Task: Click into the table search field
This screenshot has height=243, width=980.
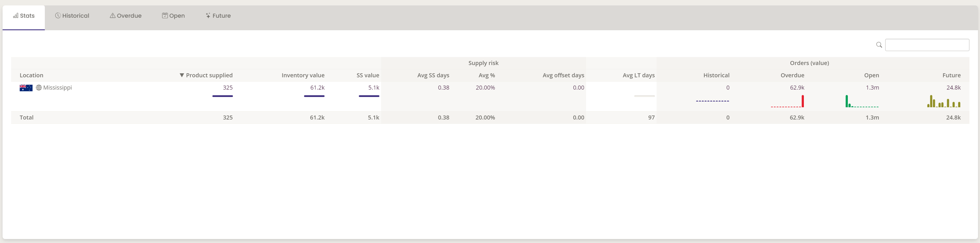Action: point(927,45)
